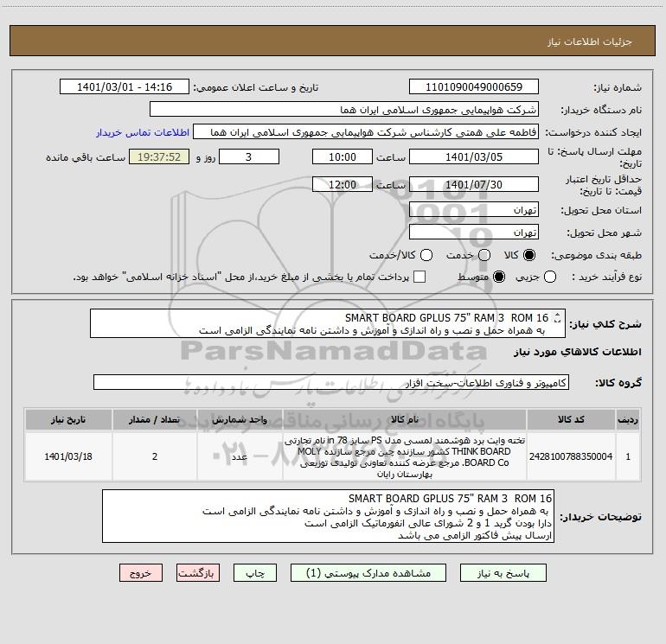666x644 pixels.
Task: Click the section title 'اطلاعات کالاهای مورد نیاز'
Action: (x=578, y=352)
